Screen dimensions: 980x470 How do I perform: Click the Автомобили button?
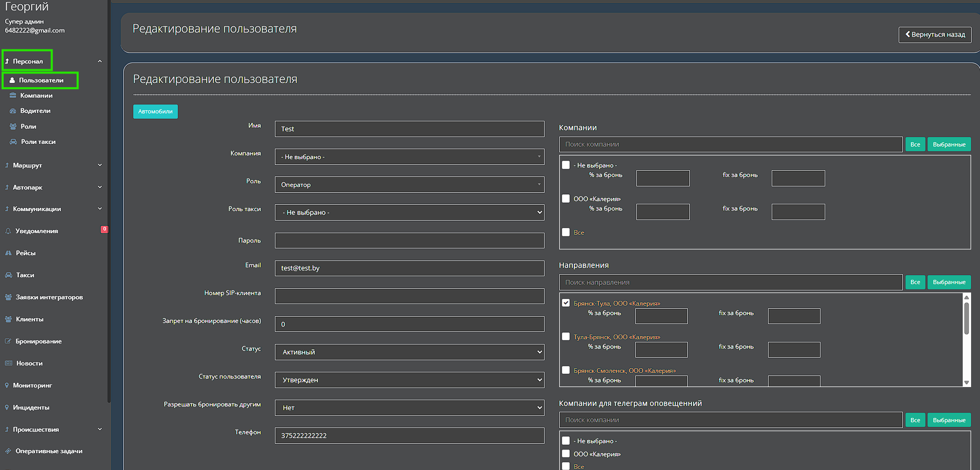click(x=155, y=111)
